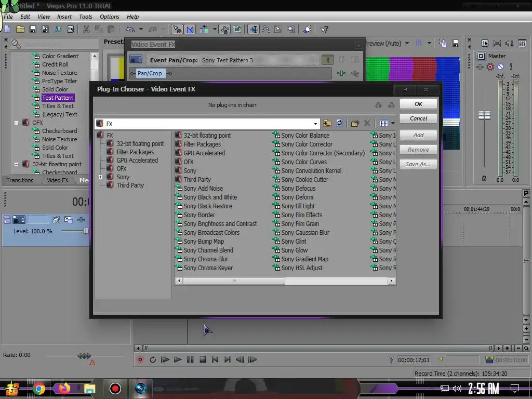Open File Explorer from the taskbar

[x=89, y=389]
